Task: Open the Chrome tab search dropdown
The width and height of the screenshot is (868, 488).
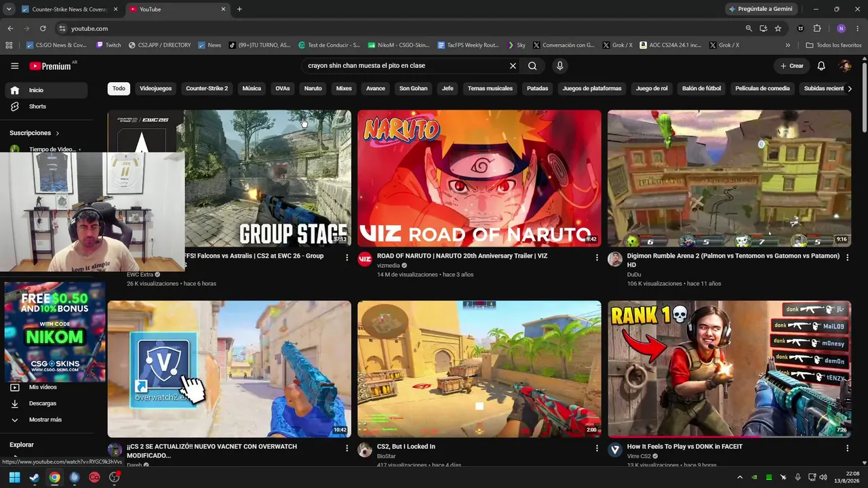Action: pos(9,9)
